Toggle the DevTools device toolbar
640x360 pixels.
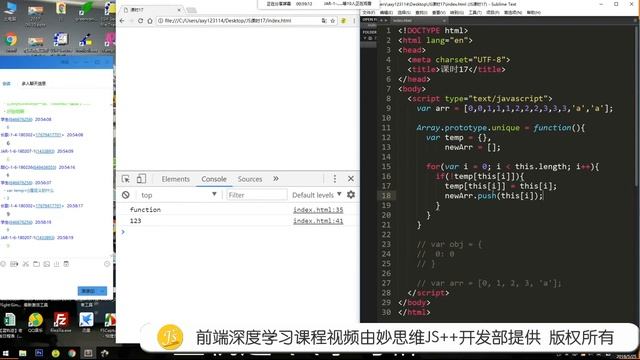click(x=141, y=179)
